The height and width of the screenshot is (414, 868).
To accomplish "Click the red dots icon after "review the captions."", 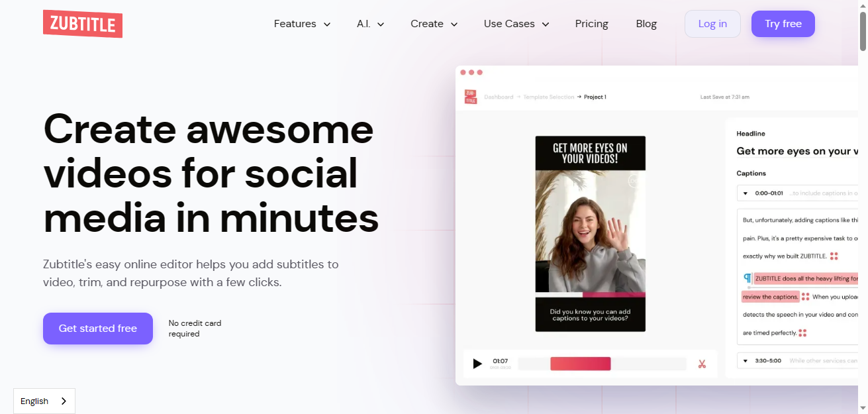I will pos(806,297).
